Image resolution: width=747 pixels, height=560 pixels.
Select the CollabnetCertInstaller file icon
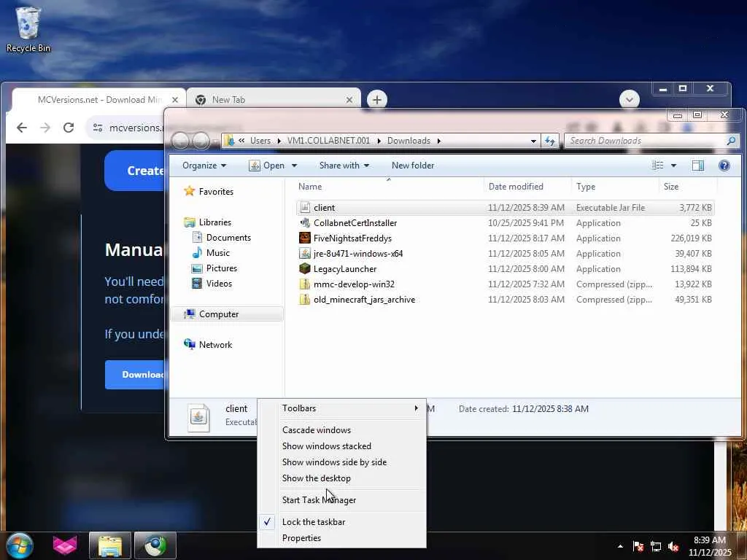305,223
